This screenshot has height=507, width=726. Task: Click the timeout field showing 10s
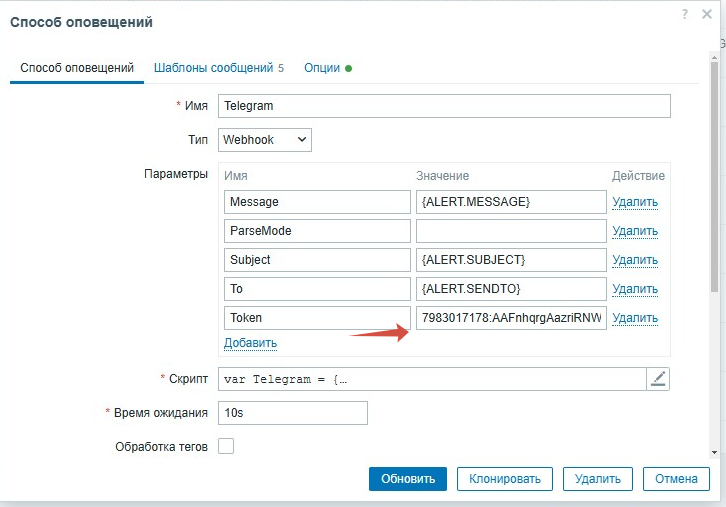coord(293,413)
